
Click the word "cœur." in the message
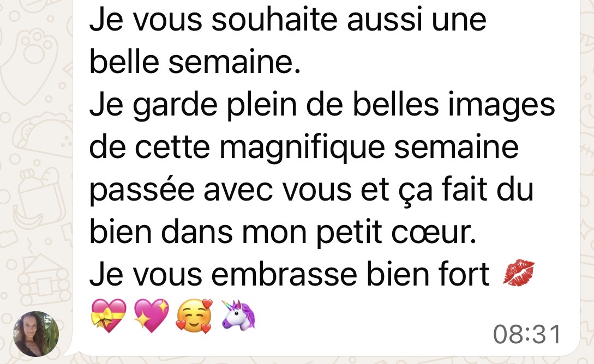pos(434,233)
